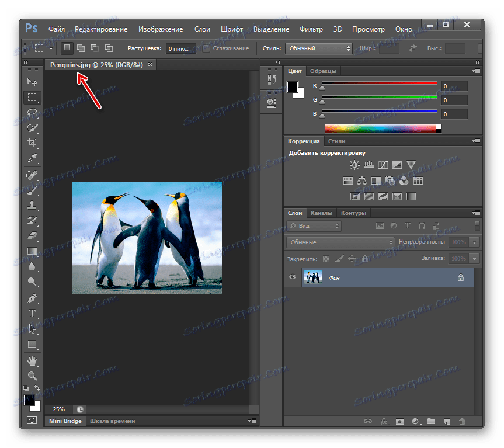This screenshot has width=504, height=448.
Task: Open the Непрозрачность dropdown arrow
Action: point(474,242)
